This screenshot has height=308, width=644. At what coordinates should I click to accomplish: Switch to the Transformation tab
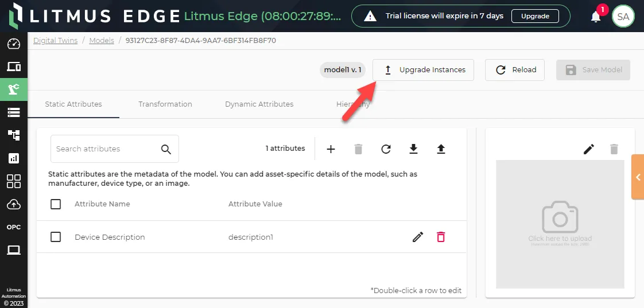(x=165, y=104)
